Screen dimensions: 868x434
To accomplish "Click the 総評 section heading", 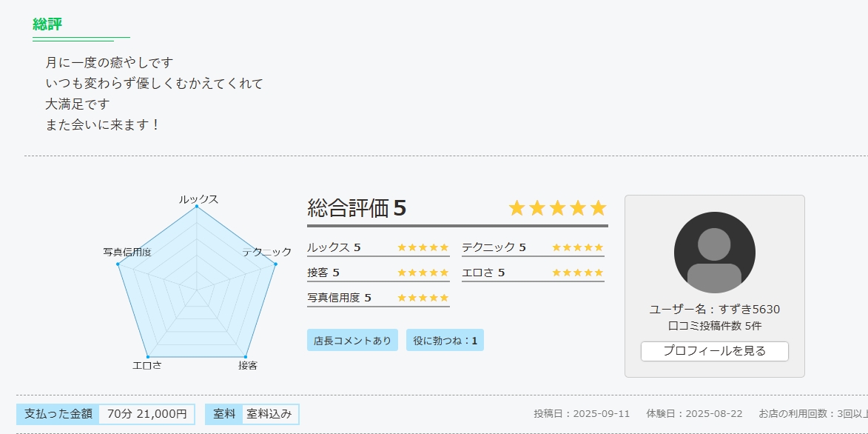I will click(x=47, y=24).
